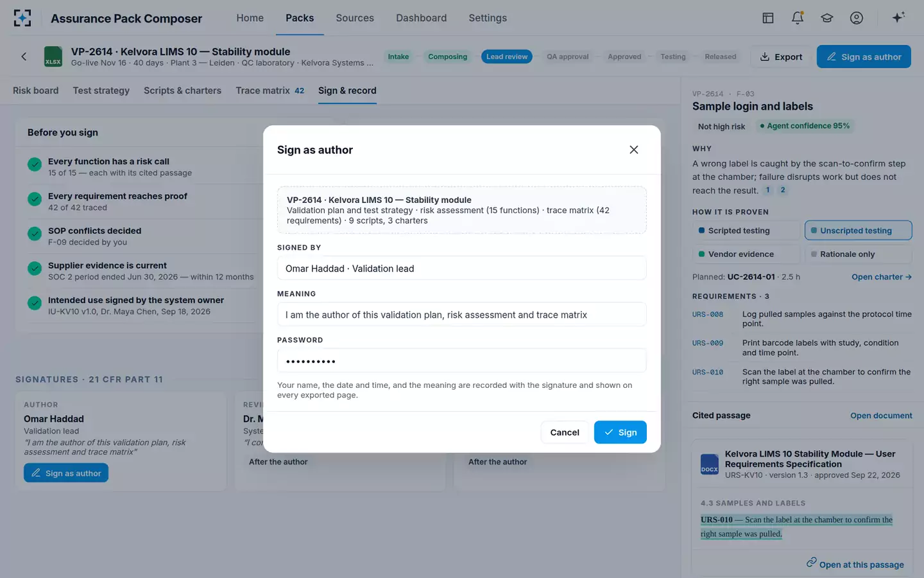Click the Approved stage
This screenshot has height=578, width=924.
tap(624, 57)
